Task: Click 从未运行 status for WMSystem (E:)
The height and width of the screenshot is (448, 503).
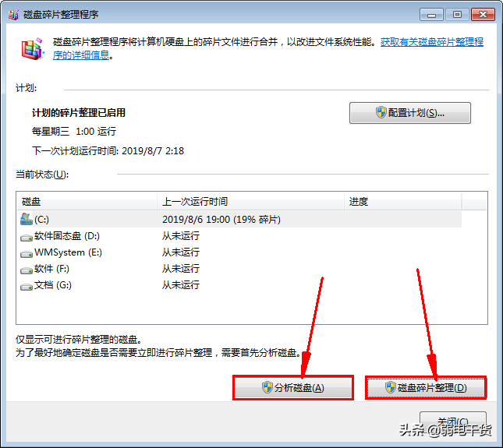Action: pyautogui.click(x=181, y=252)
